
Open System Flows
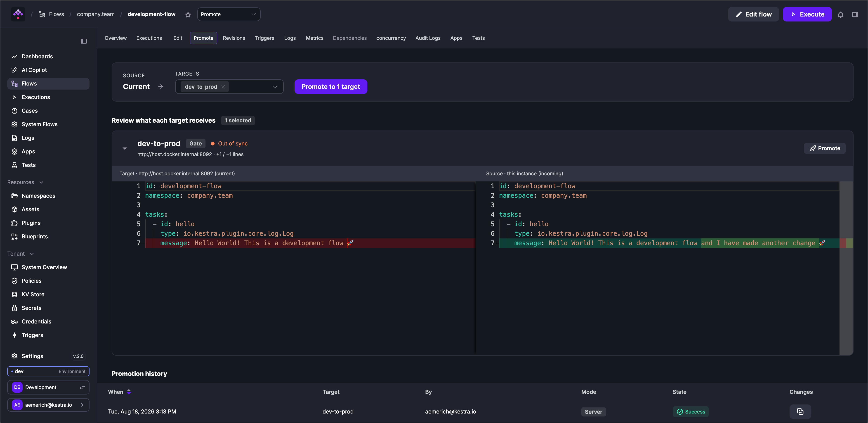pos(49,124)
